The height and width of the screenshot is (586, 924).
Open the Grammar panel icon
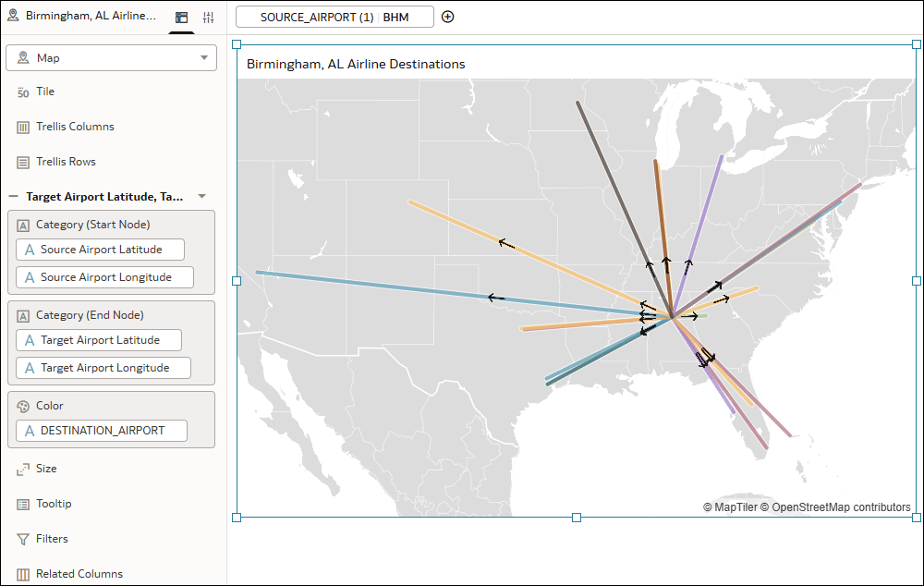pyautogui.click(x=181, y=17)
